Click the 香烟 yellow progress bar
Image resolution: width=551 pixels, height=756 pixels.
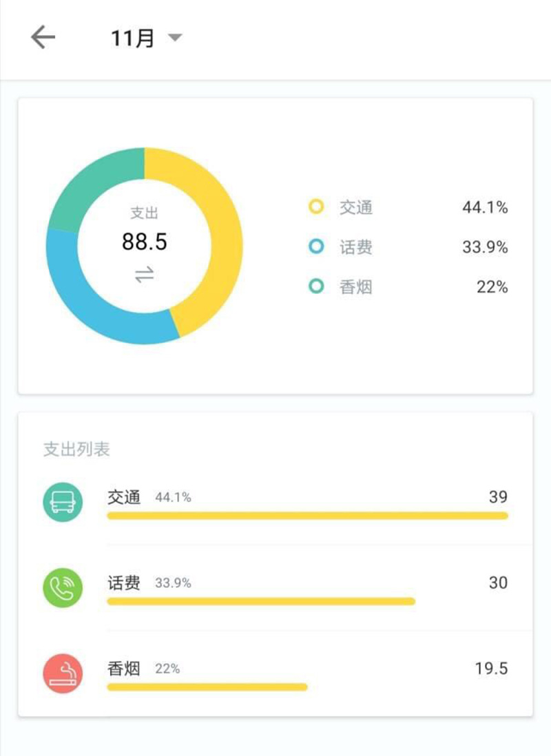coord(207,687)
